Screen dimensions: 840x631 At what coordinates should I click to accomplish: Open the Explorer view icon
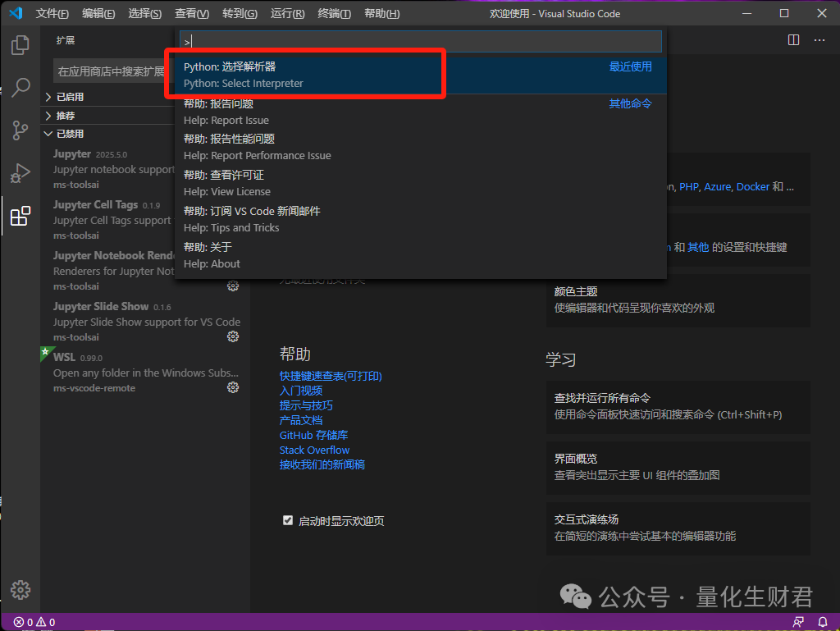(20, 45)
